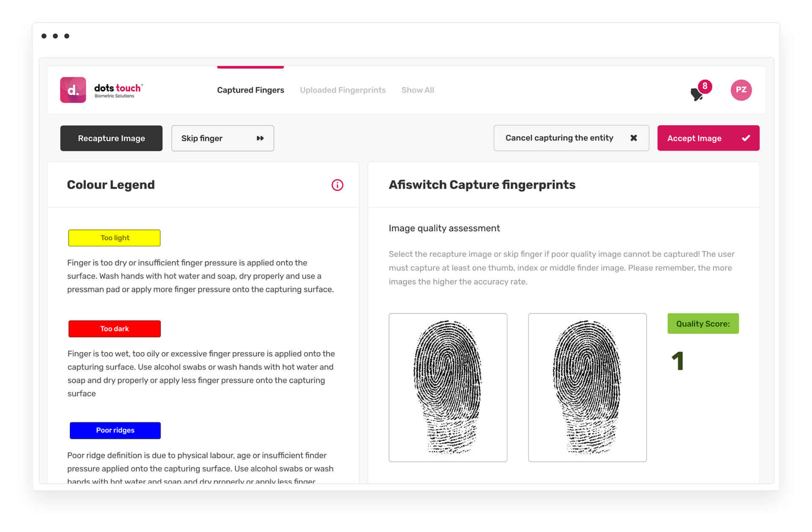Image resolution: width=812 pixels, height=532 pixels.
Task: Click the blue Poor ridges legend bar
Action: 115,430
